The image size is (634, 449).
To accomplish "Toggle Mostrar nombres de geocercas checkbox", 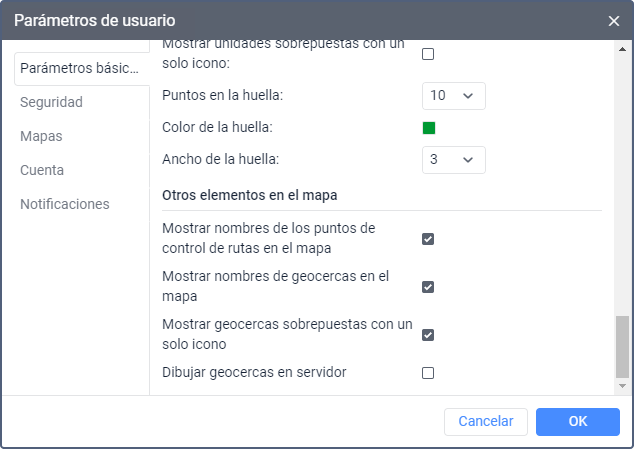I will coord(428,287).
